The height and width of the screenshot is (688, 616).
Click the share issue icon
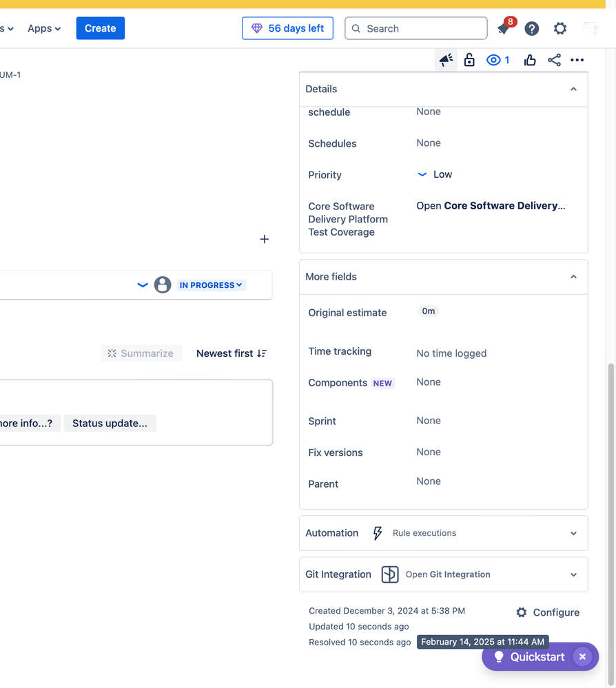pyautogui.click(x=554, y=60)
